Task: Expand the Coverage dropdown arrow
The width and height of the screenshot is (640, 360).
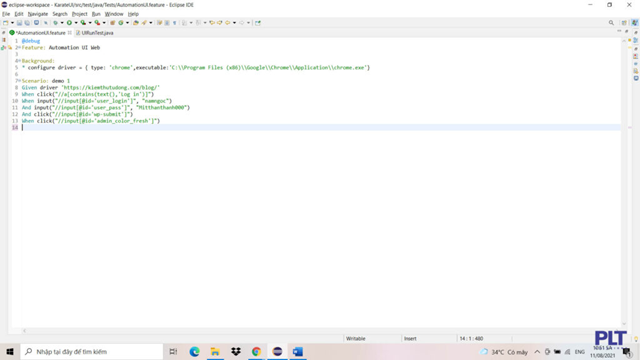Action: 90,23
